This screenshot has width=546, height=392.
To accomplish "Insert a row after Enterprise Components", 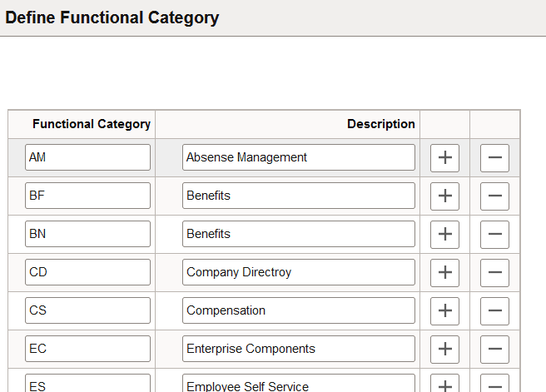I will click(x=444, y=349).
